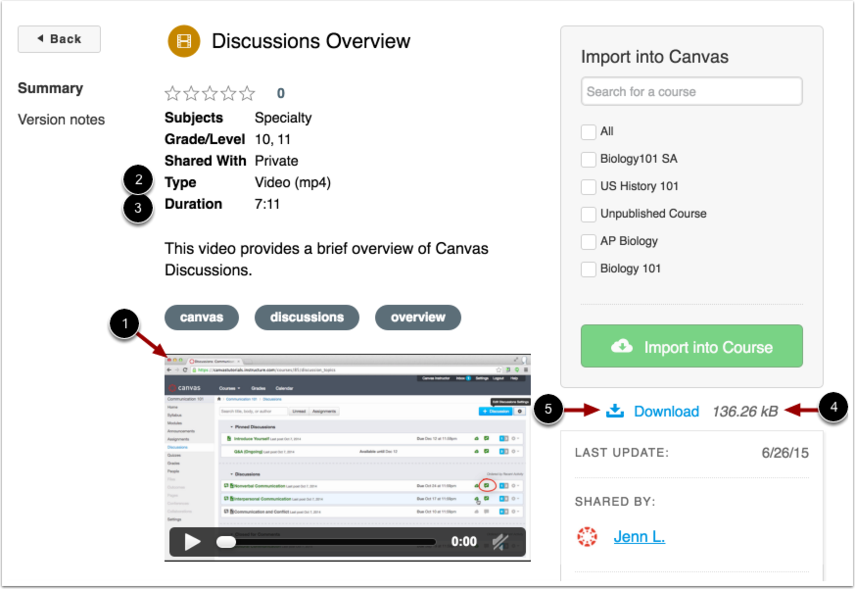Rate with the third star
The height and width of the screenshot is (589, 855).
[x=209, y=93]
